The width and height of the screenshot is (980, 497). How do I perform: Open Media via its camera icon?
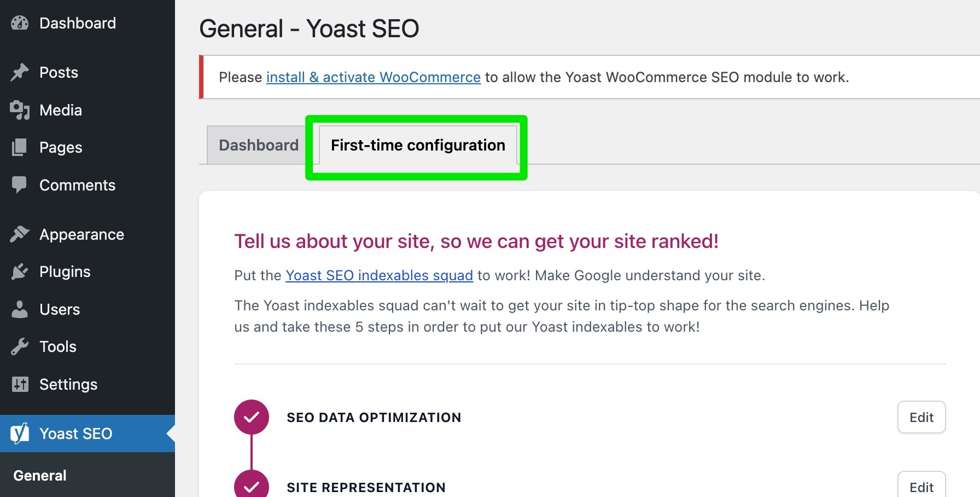click(x=20, y=110)
